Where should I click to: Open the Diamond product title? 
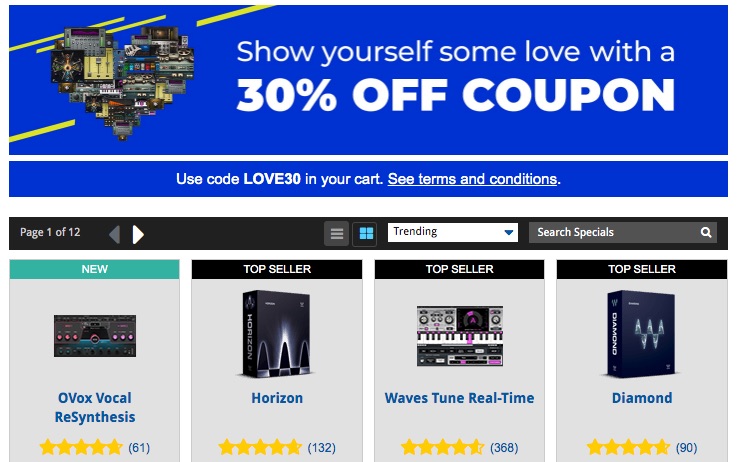642,398
